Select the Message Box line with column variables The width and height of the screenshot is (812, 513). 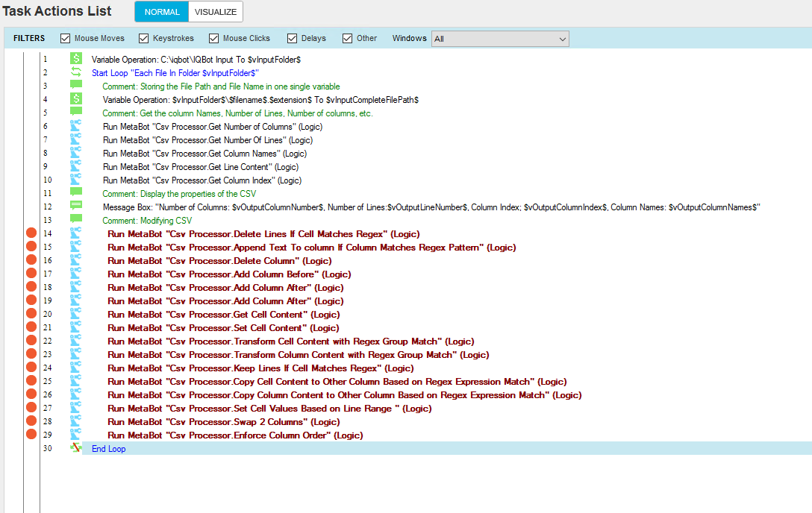pyautogui.click(x=431, y=207)
